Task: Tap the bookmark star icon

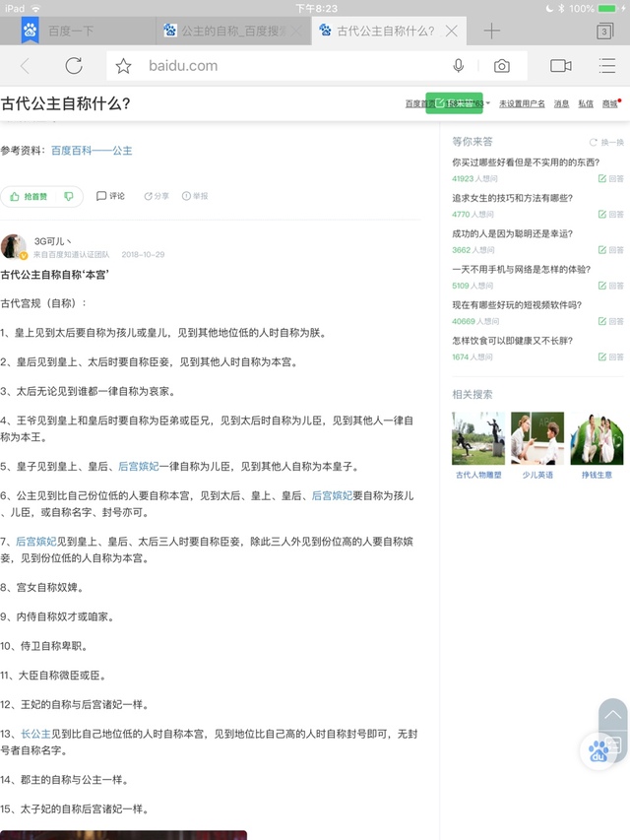Action: point(123,66)
